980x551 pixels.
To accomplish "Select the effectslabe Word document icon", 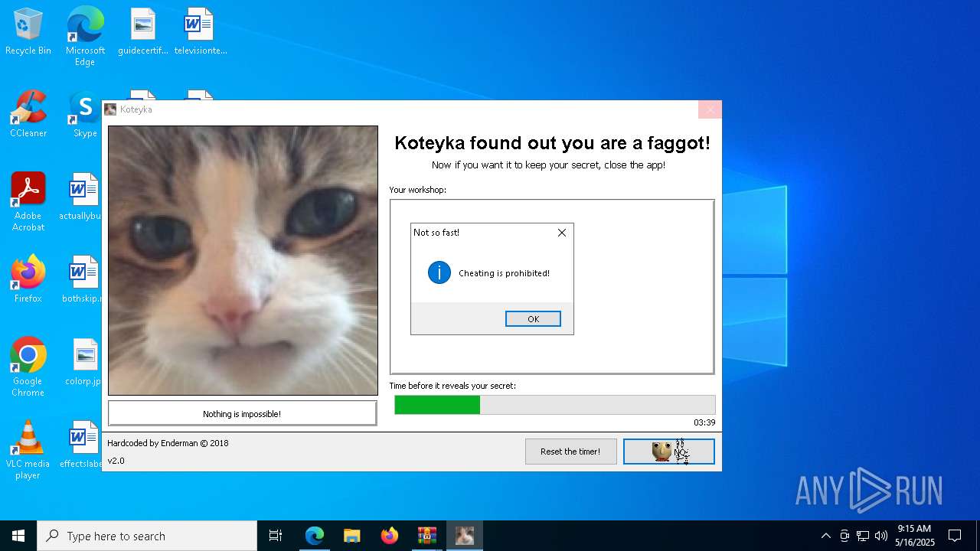I will [x=83, y=445].
